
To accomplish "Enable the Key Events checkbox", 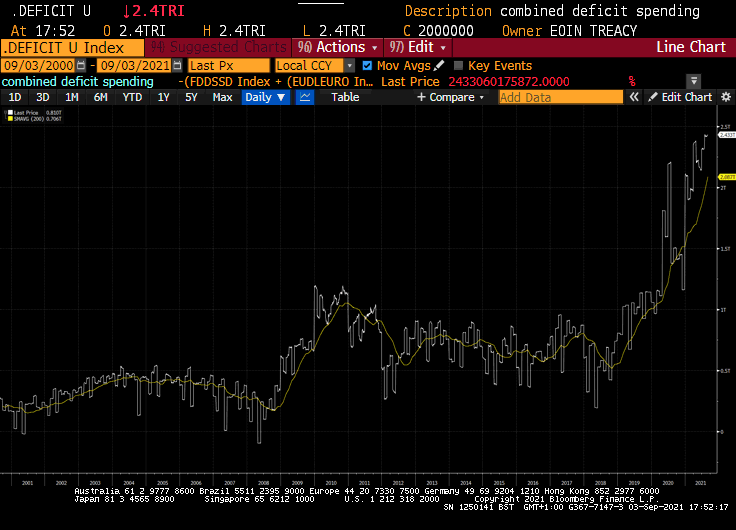I will (x=458, y=65).
